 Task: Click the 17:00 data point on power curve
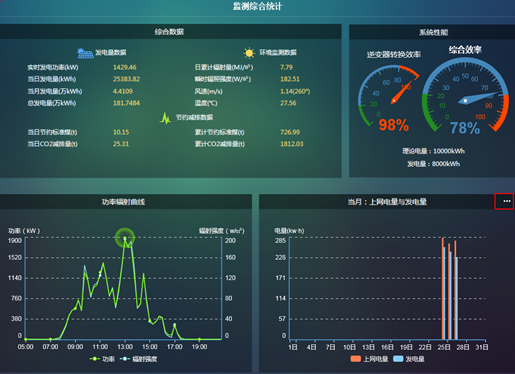point(174,324)
